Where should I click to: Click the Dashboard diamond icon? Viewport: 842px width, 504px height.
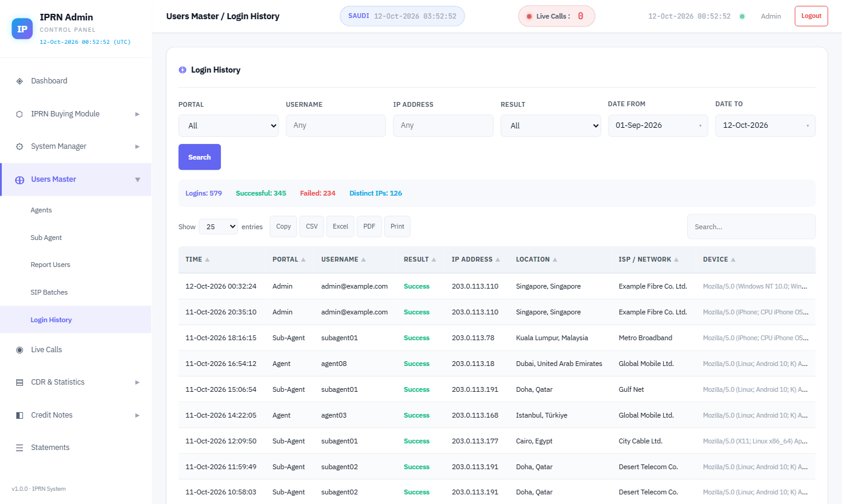[19, 81]
